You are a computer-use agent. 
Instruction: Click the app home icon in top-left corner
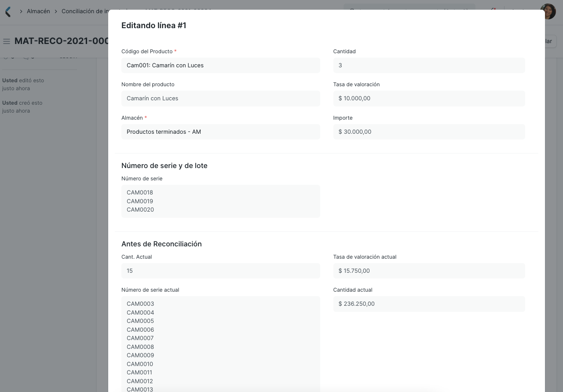(7, 11)
